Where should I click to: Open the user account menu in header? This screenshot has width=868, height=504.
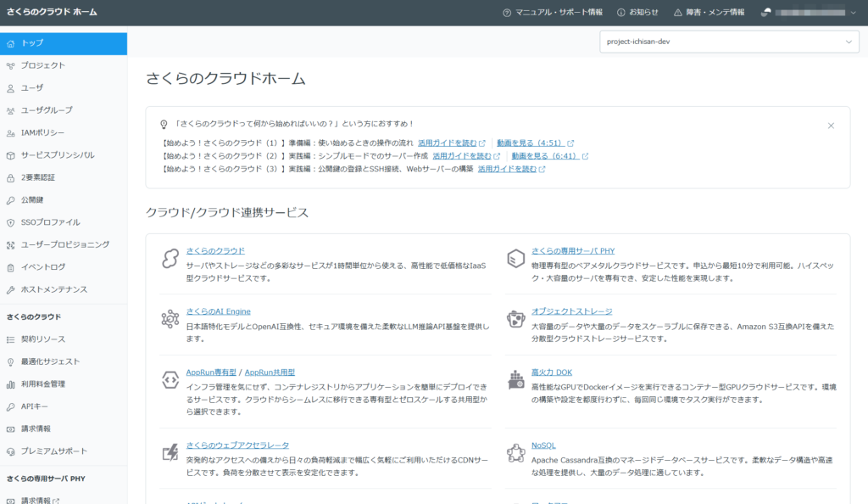click(808, 13)
